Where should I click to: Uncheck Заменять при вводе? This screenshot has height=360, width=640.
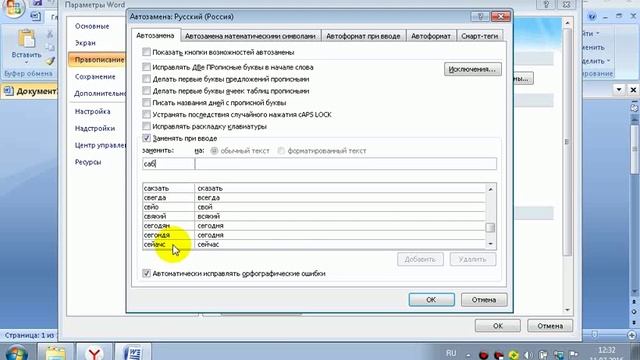[x=147, y=138]
